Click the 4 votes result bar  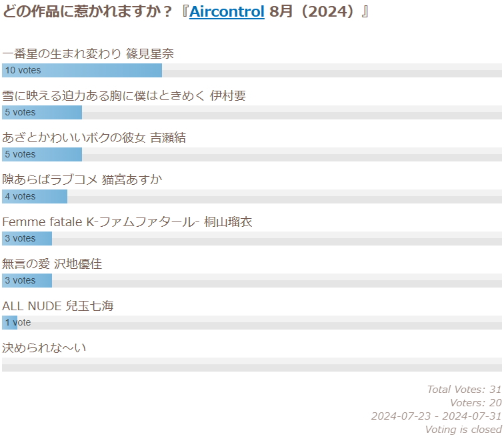click(35, 196)
